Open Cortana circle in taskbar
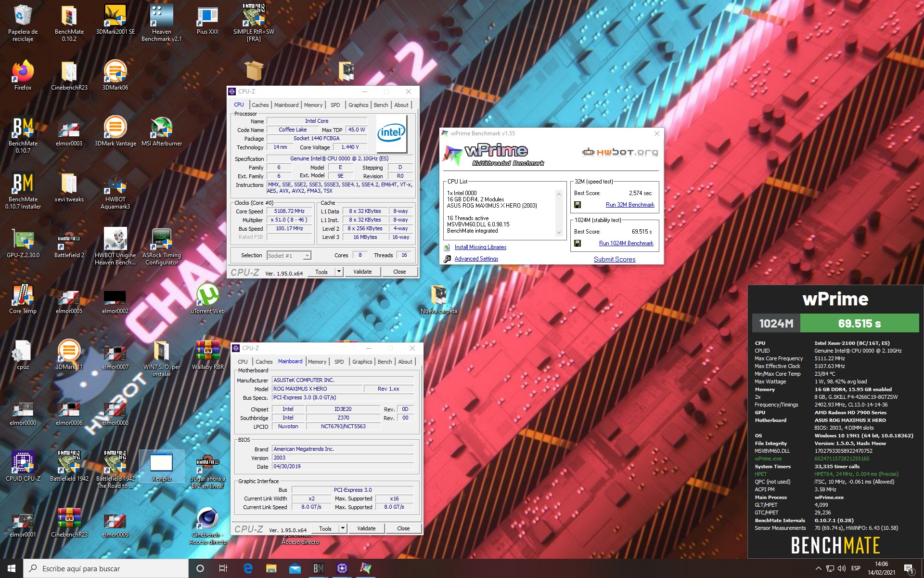The width and height of the screenshot is (924, 578). tap(200, 568)
